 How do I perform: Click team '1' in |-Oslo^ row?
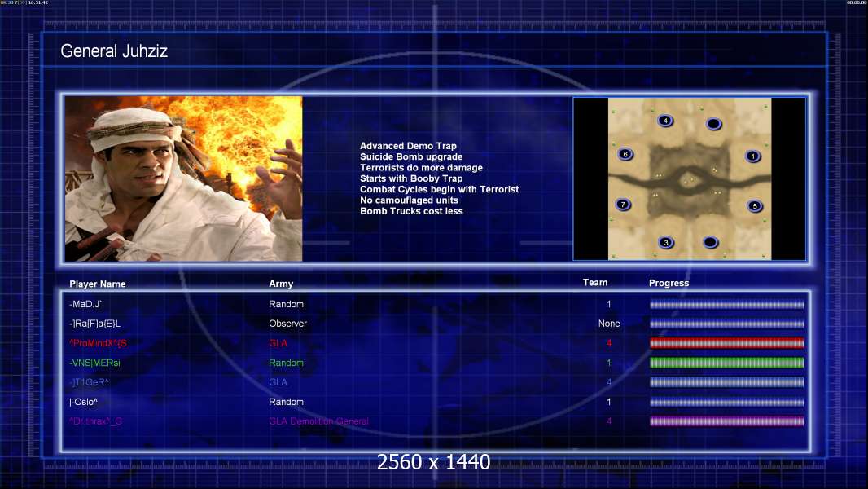tap(609, 402)
